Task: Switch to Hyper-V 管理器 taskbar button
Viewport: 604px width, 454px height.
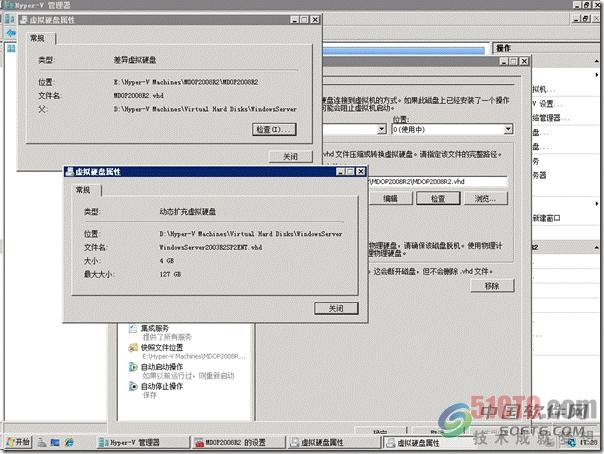Action: (141, 443)
